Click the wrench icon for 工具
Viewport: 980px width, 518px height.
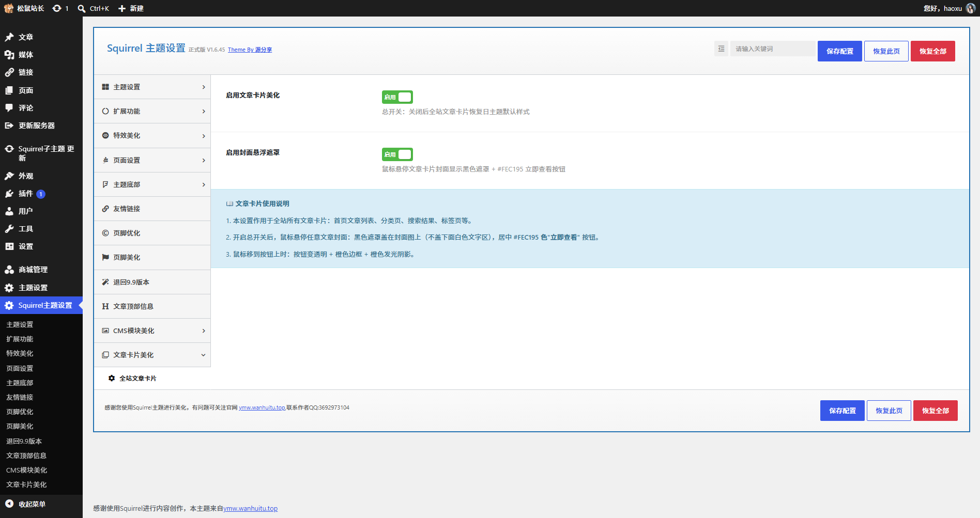pos(9,229)
